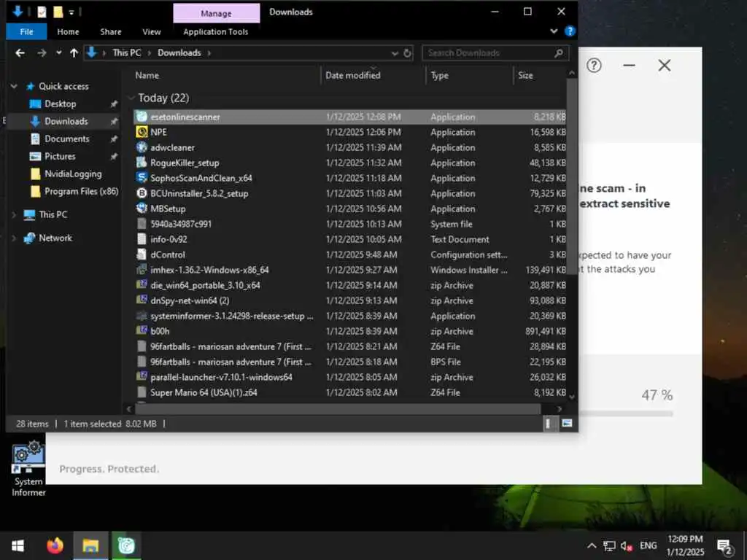Click the ESET 47 % progress bar
This screenshot has height=560, width=747.
click(626, 414)
